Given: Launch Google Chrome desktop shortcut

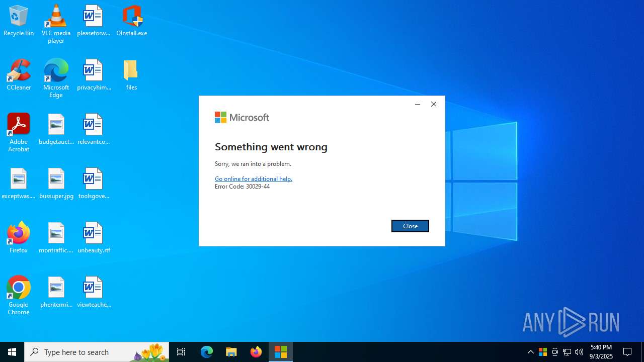Looking at the screenshot, I should pos(19,296).
